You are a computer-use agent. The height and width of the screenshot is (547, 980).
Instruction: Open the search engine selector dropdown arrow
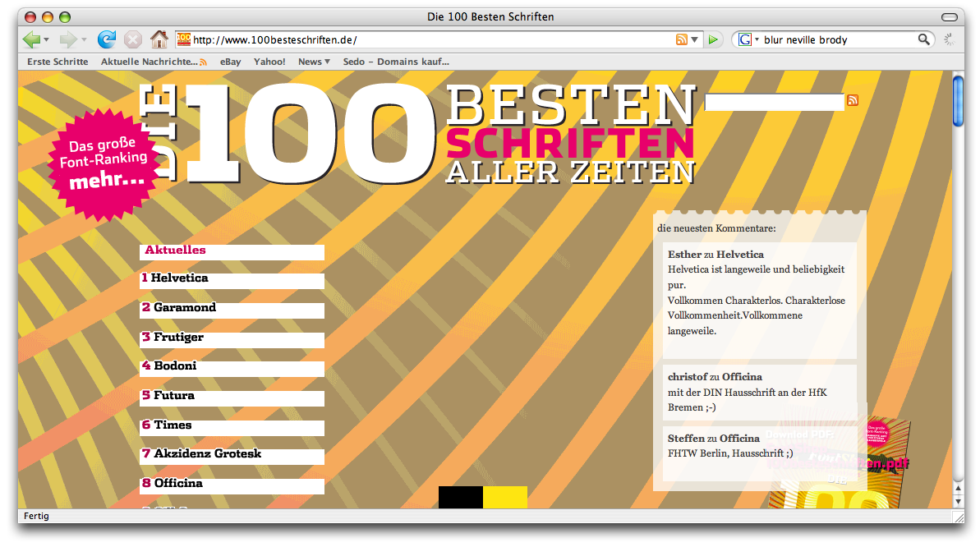tap(757, 39)
